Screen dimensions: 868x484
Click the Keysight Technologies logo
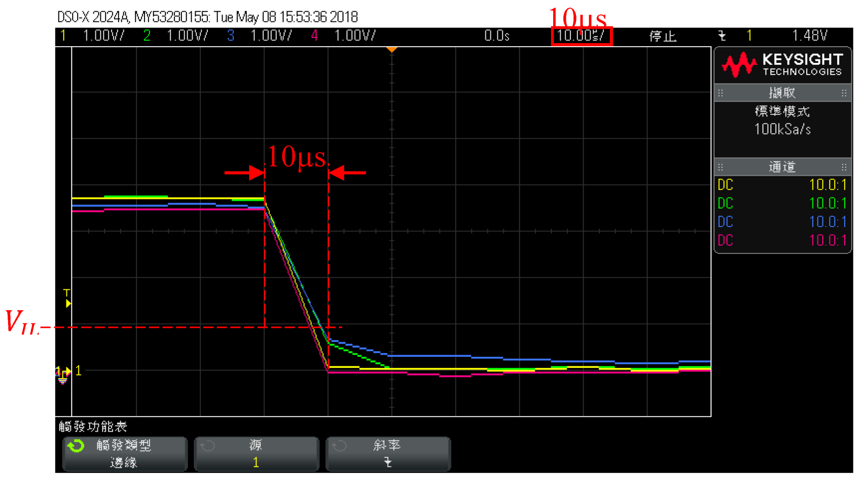(782, 65)
